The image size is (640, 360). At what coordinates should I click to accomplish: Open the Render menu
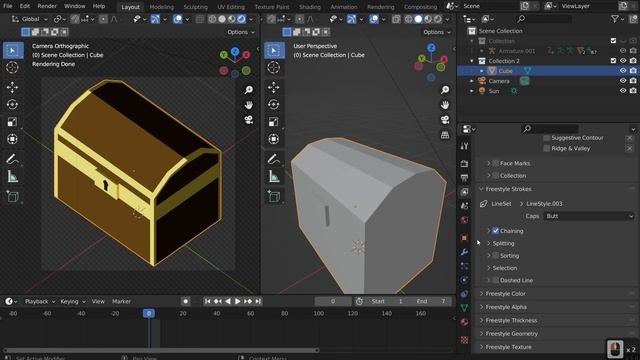(x=47, y=6)
